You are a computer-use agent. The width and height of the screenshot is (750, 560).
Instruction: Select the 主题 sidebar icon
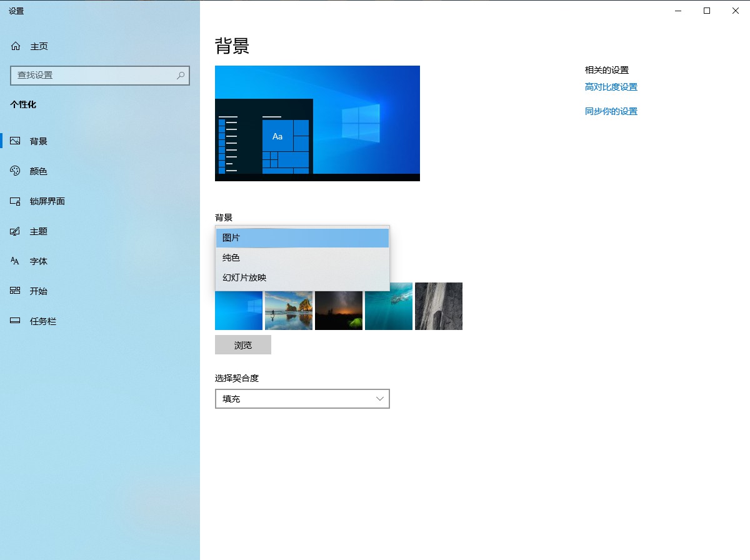point(39,231)
